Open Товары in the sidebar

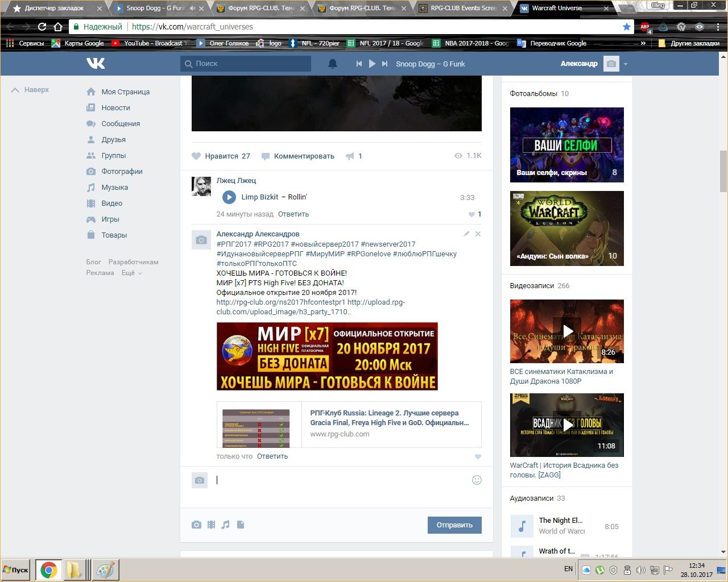click(x=107, y=235)
